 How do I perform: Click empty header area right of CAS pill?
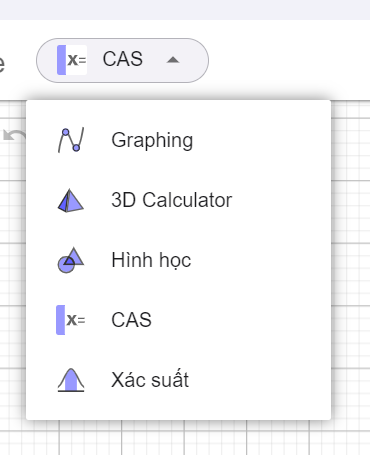pyautogui.click(x=289, y=60)
